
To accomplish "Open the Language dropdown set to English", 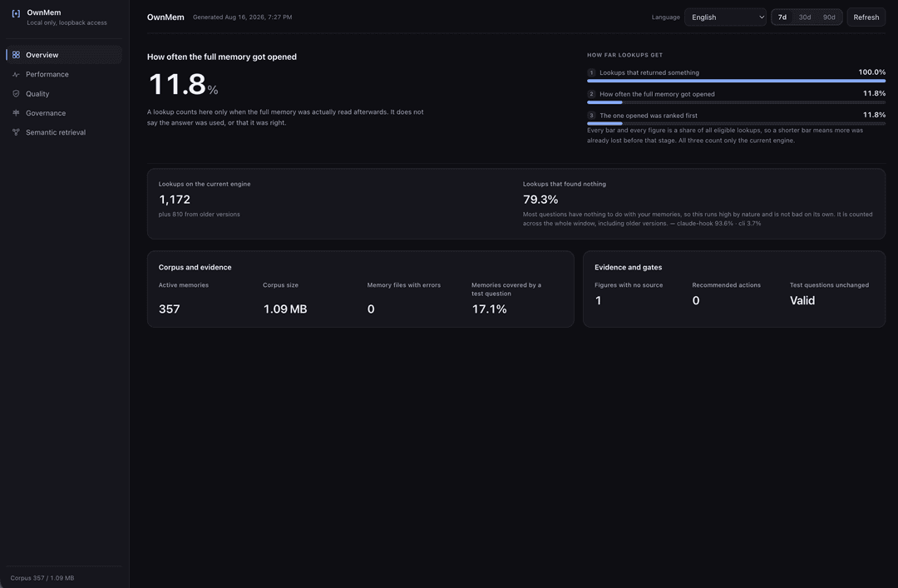I will click(725, 17).
